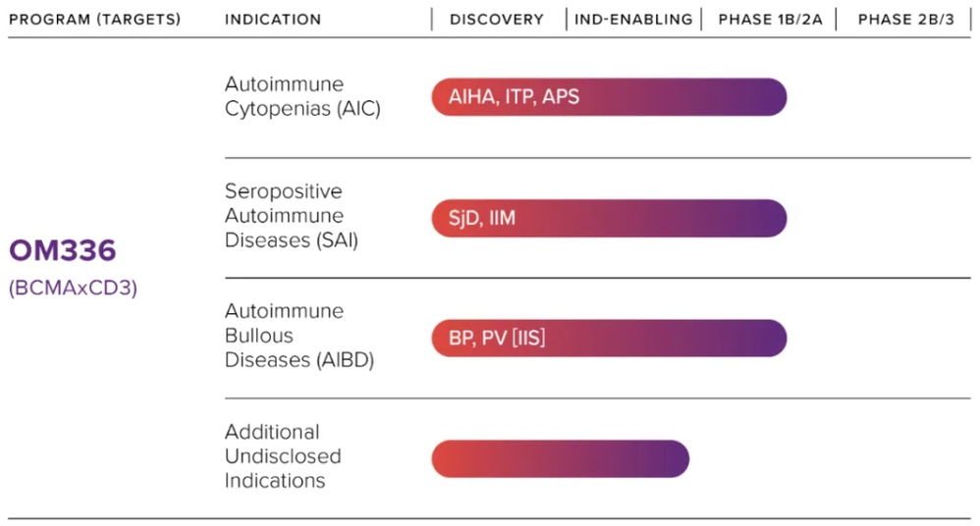Open Autoimmune Cytopenias (AIC) indication
Viewport: 980px width, 526px height.
(x=302, y=97)
